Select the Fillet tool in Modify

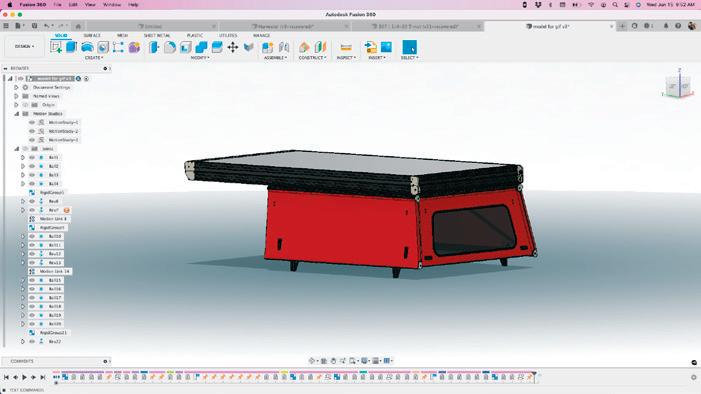click(170, 47)
